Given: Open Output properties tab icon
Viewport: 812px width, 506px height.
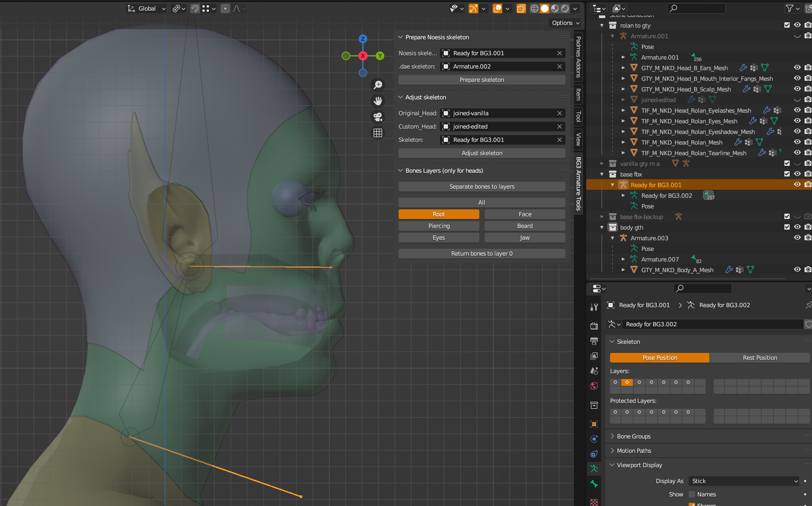Looking at the screenshot, I should click(x=594, y=341).
